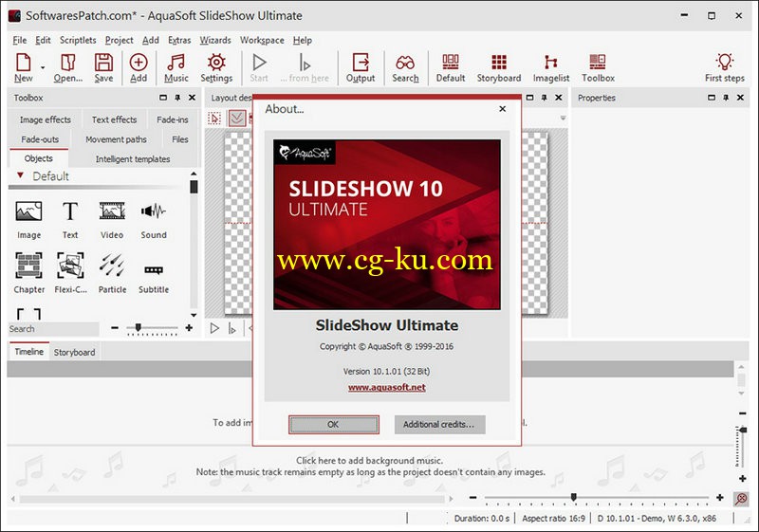Viewport: 759px width, 532px height.
Task: Click the Open... toolbar icon
Action: 67,67
